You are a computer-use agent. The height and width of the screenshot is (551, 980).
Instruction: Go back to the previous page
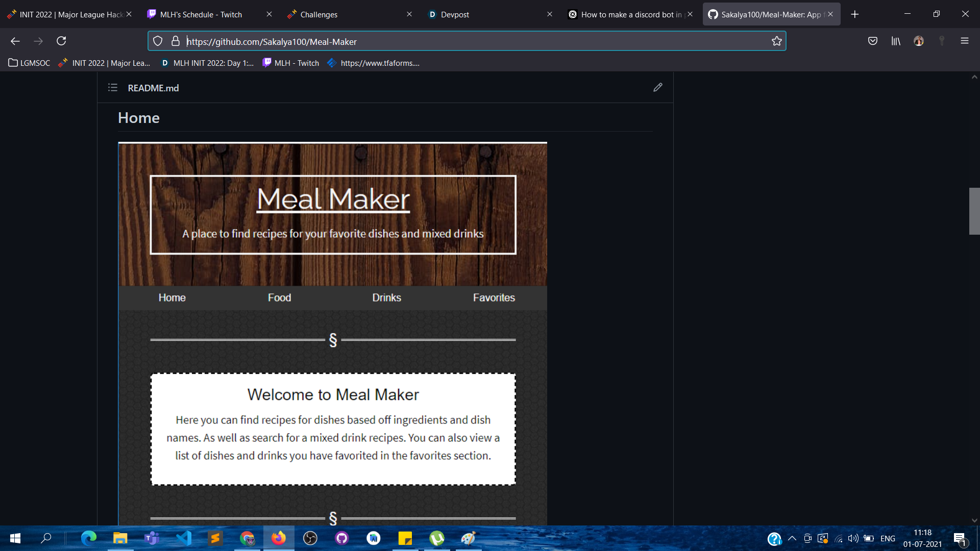15,41
